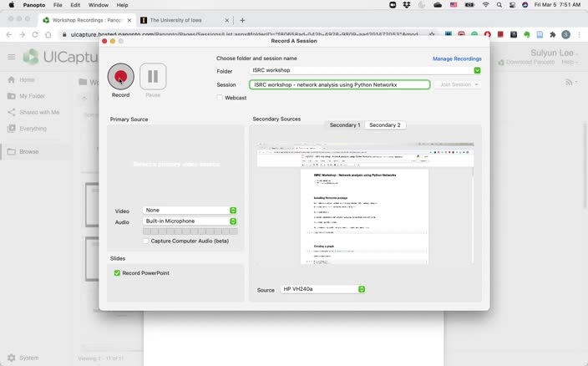Open new browser tab with plus icon
The height and width of the screenshot is (366, 588).
(x=242, y=20)
